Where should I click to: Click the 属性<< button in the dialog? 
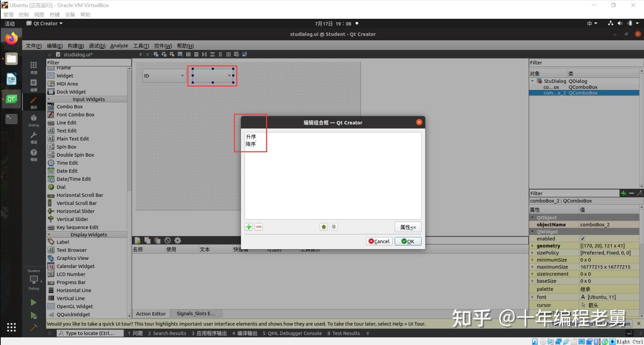(408, 227)
